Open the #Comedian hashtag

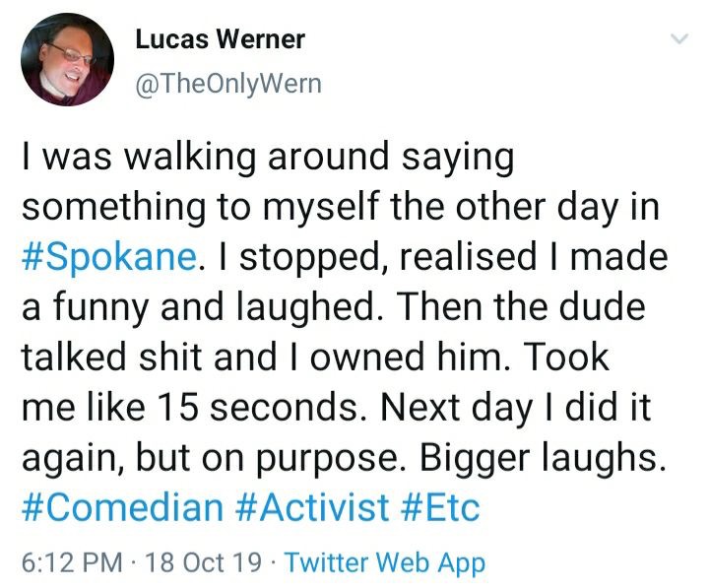(x=122, y=507)
